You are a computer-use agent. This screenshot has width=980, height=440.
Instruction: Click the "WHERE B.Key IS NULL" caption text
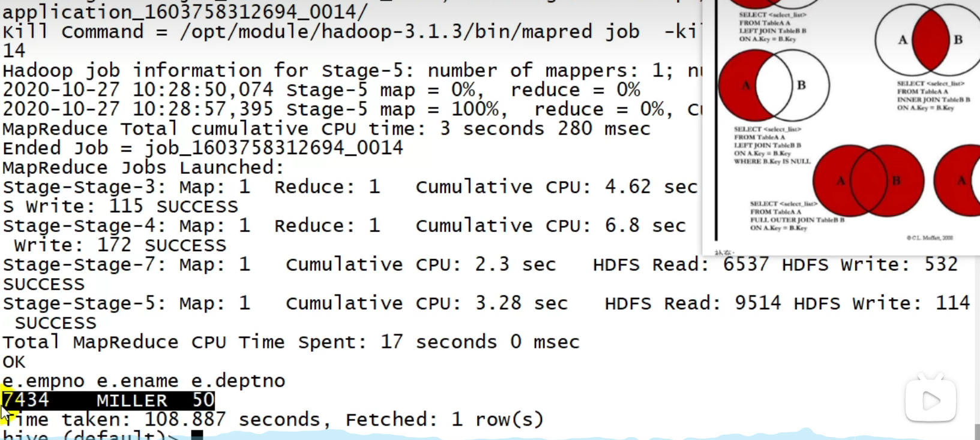(772, 161)
